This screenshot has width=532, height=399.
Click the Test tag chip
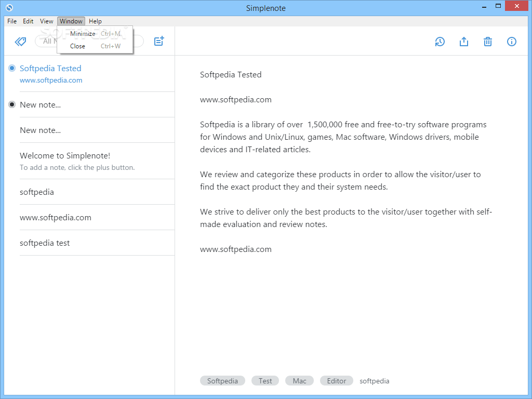pos(265,381)
